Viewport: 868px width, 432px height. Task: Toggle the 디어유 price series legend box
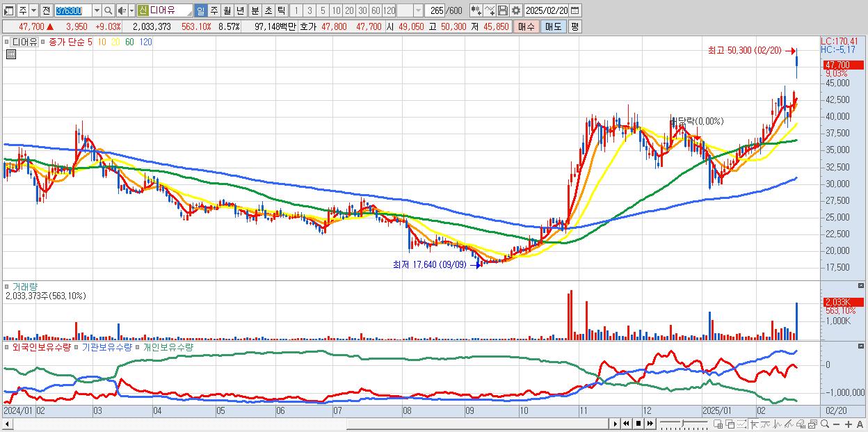(6, 42)
